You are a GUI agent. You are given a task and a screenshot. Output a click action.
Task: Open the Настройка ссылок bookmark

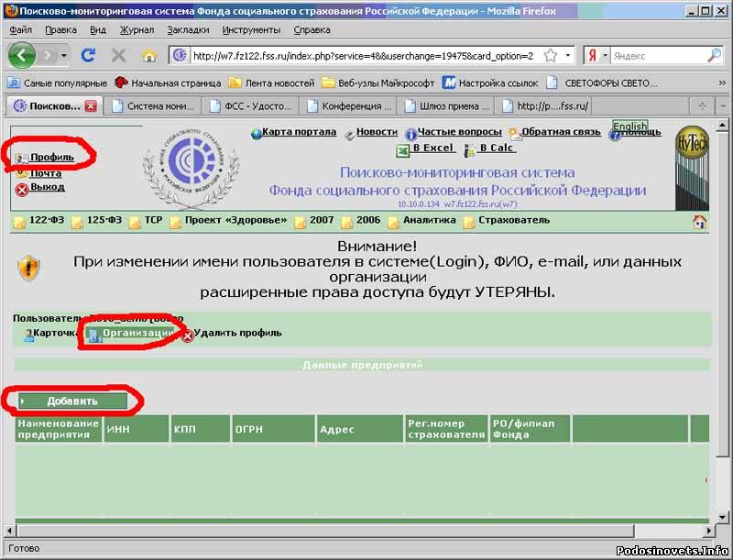[490, 83]
